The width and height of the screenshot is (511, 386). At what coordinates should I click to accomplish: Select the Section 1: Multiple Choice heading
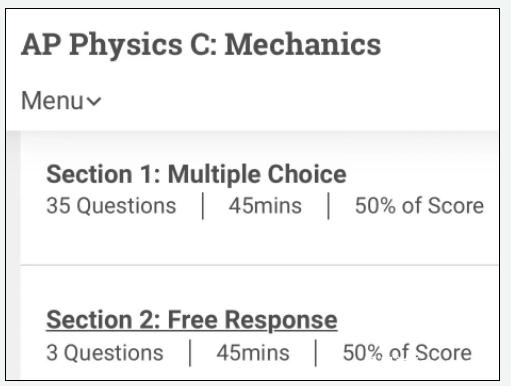click(196, 174)
